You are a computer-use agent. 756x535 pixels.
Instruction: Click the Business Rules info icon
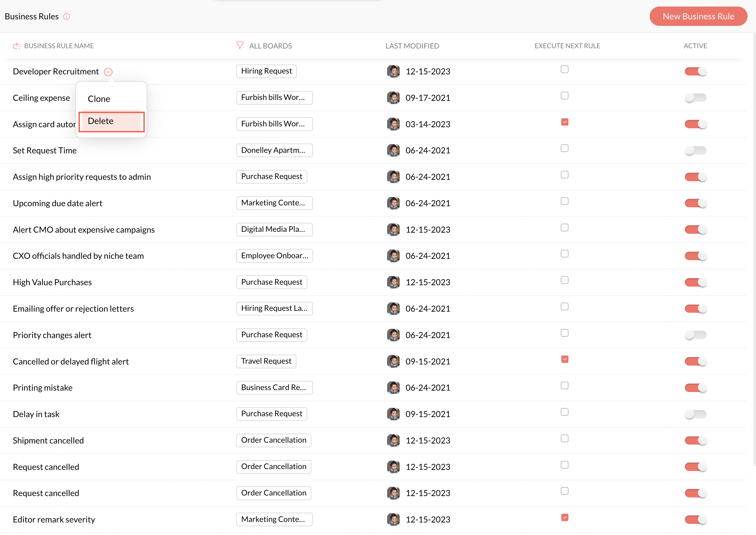pos(67,16)
